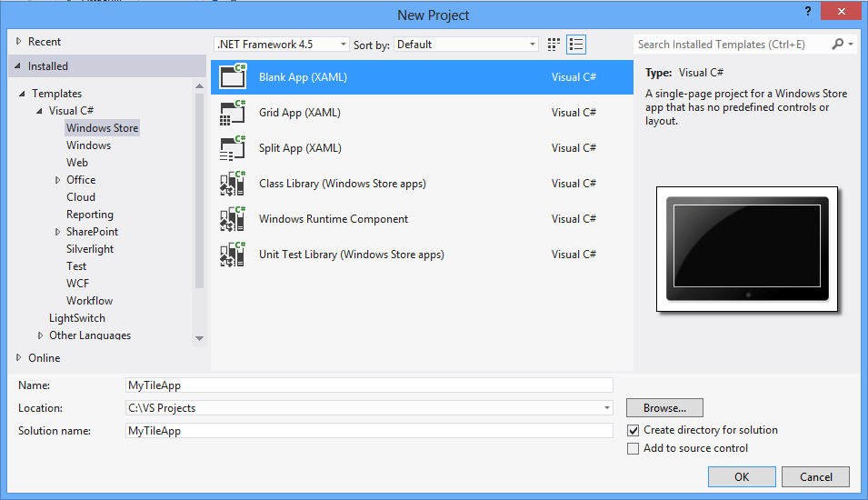Click the Browse... button
The width and height of the screenshot is (868, 500).
[664, 408]
